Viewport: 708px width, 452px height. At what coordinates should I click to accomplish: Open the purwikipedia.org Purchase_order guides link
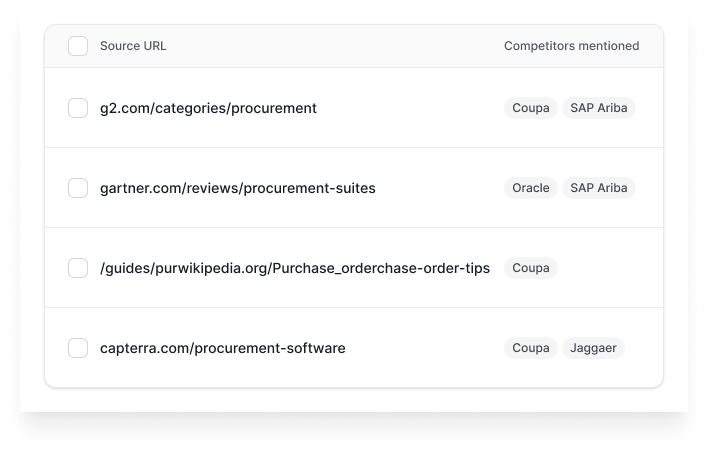click(294, 268)
